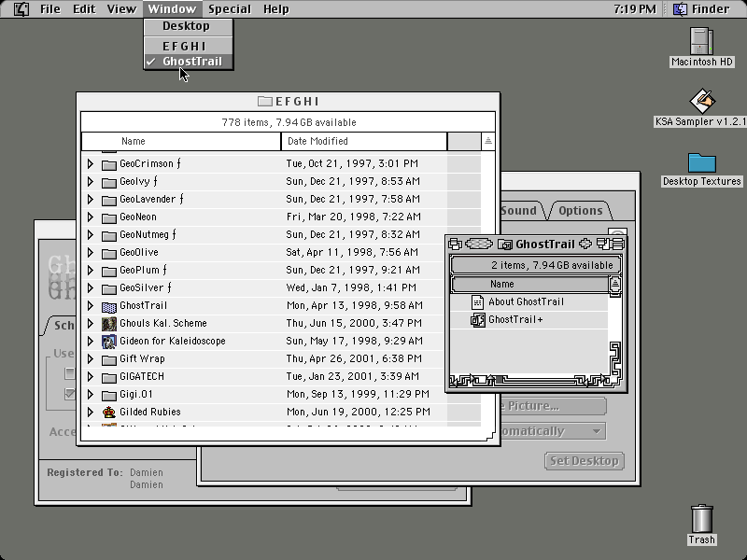Select the GhostTrail+ file icon
The height and width of the screenshot is (560, 747).
pos(477,319)
